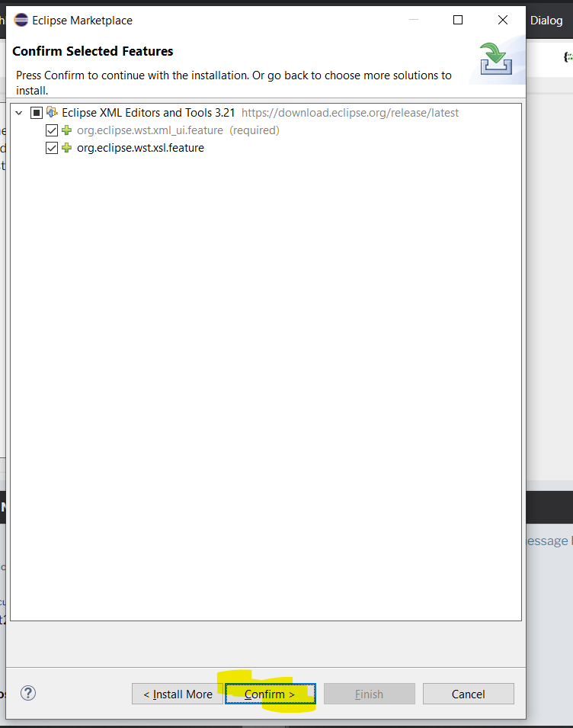The height and width of the screenshot is (728, 573).
Task: Click the Eclipse XML Editors package icon
Action: point(52,112)
